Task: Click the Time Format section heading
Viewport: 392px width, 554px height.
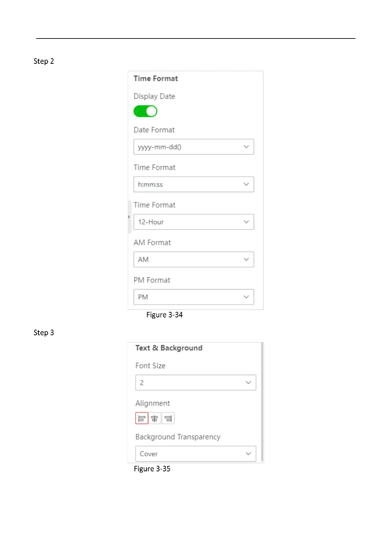Action: tap(156, 78)
